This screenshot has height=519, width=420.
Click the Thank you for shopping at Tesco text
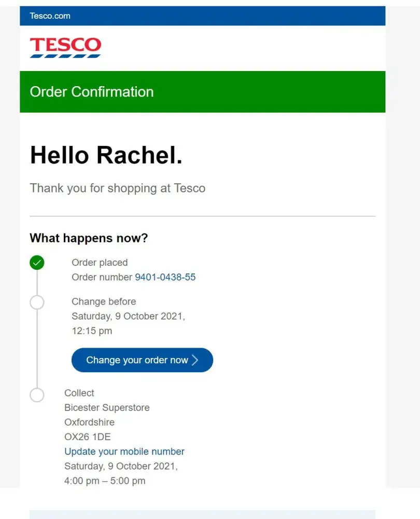pyautogui.click(x=118, y=188)
